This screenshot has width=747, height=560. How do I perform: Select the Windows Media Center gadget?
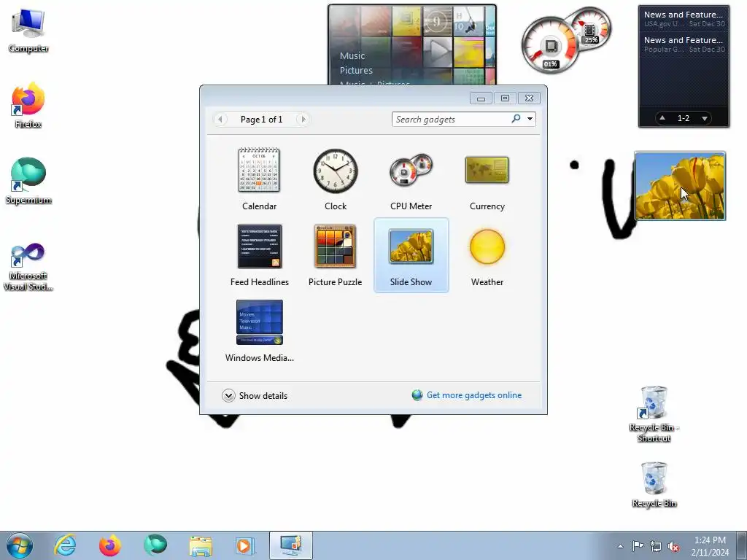[x=259, y=331]
